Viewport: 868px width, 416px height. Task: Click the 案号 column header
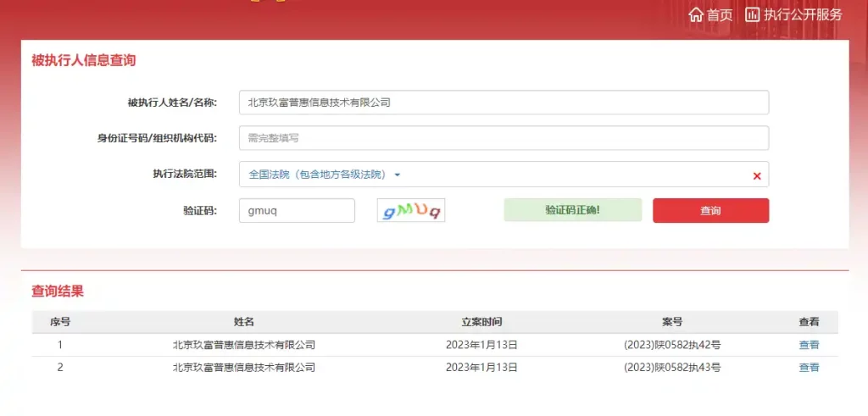point(671,322)
